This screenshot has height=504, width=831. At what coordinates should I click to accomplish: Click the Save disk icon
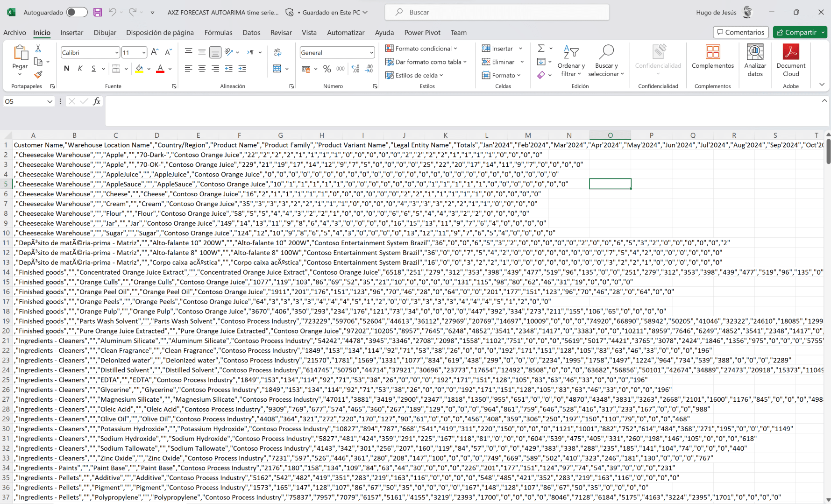[98, 13]
